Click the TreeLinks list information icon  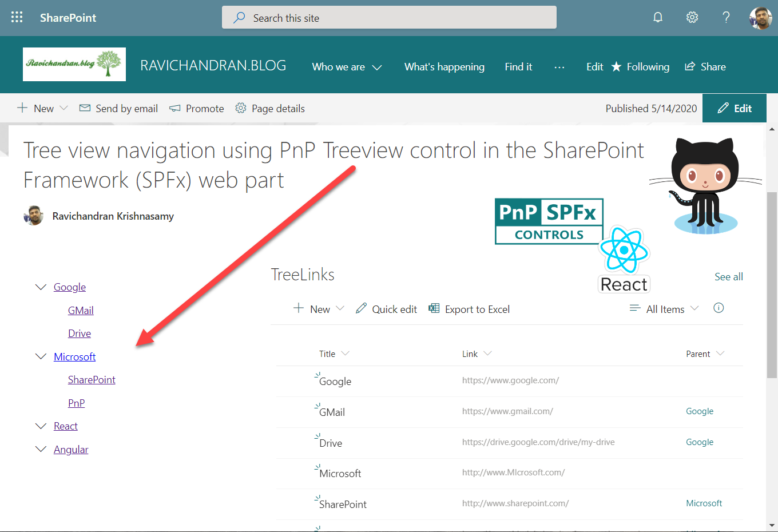pos(719,308)
